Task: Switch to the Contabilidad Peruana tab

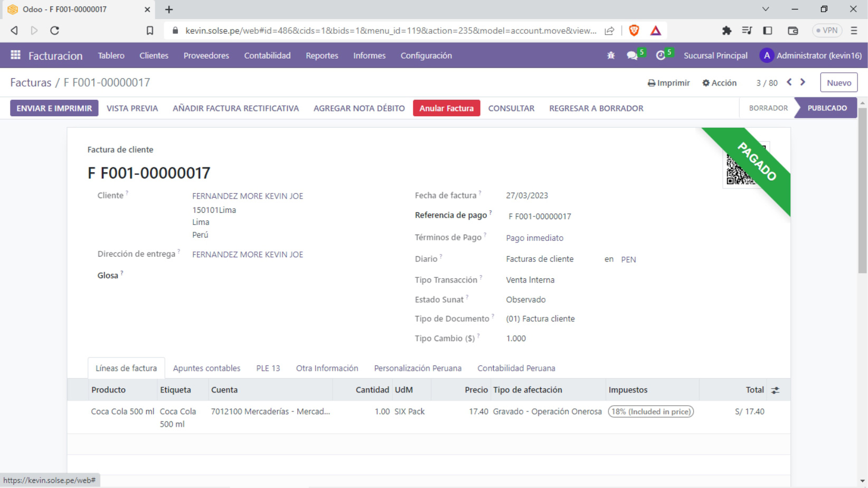Action: point(516,368)
